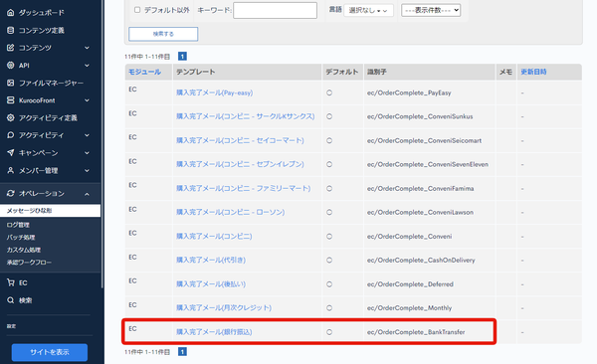Select default radio for 後払い template
Screen dimensions: 597x364
329,284
